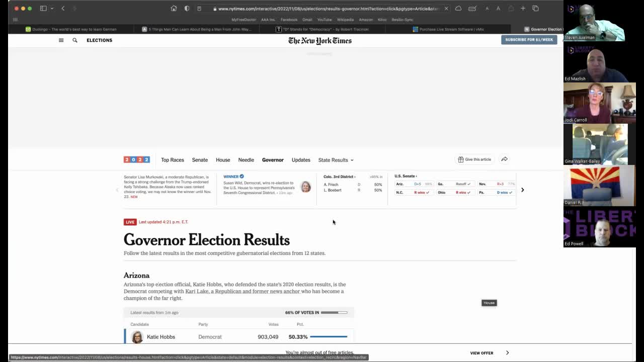The image size is (644, 362).
Task: Go to The New York Times homepage logo
Action: pyautogui.click(x=320, y=41)
